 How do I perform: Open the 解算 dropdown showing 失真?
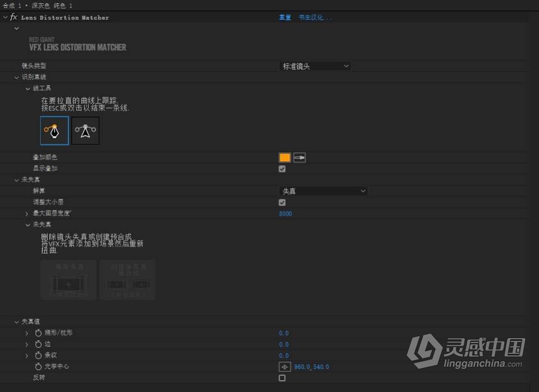pyautogui.click(x=323, y=191)
